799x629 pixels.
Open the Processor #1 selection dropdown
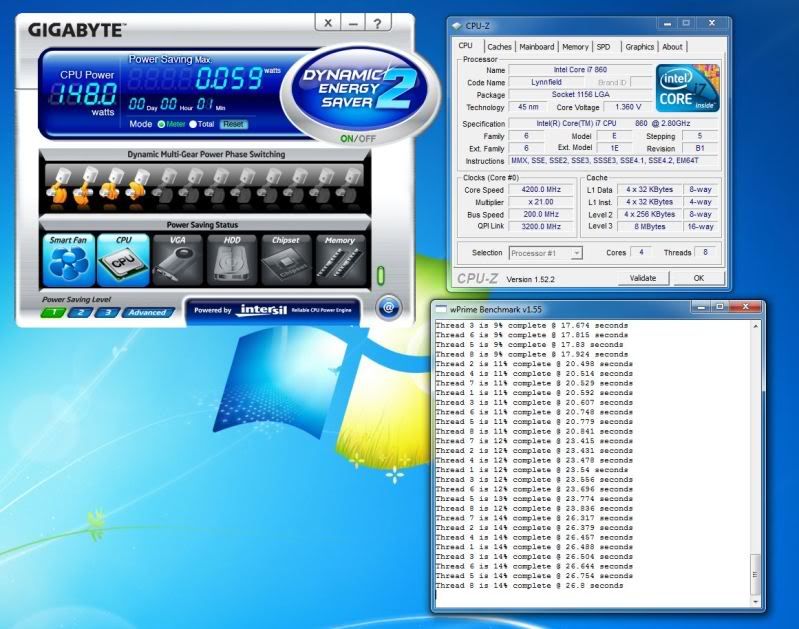576,253
